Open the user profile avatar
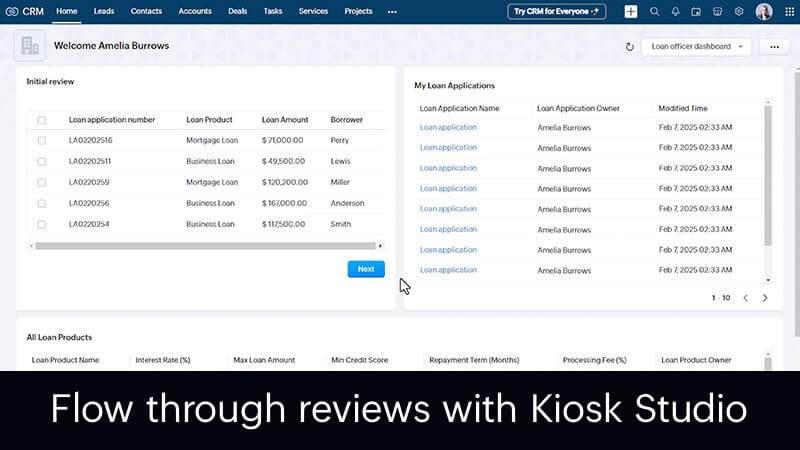Viewport: 800px width, 450px height. coord(764,11)
